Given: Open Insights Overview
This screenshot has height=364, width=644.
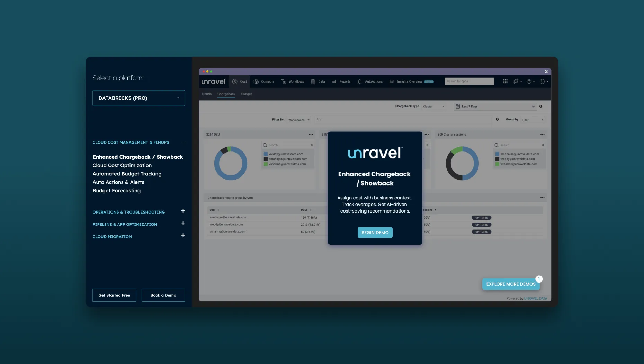Looking at the screenshot, I should click(411, 81).
